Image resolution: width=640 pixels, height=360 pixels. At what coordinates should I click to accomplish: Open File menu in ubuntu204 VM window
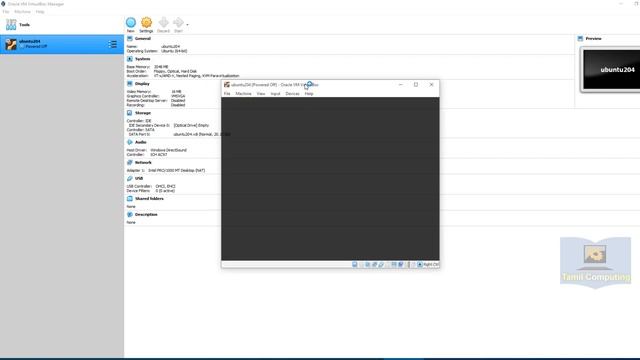tap(227, 93)
